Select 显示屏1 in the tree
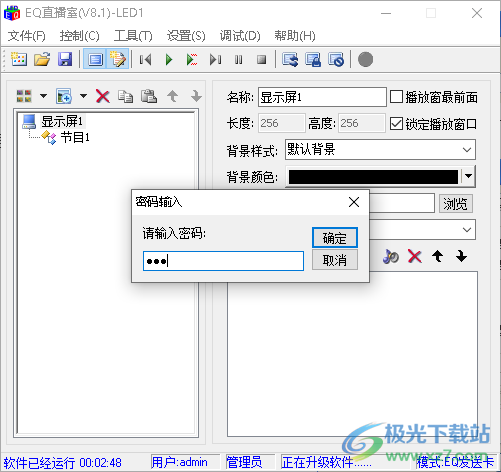501x472 pixels. pyautogui.click(x=62, y=121)
